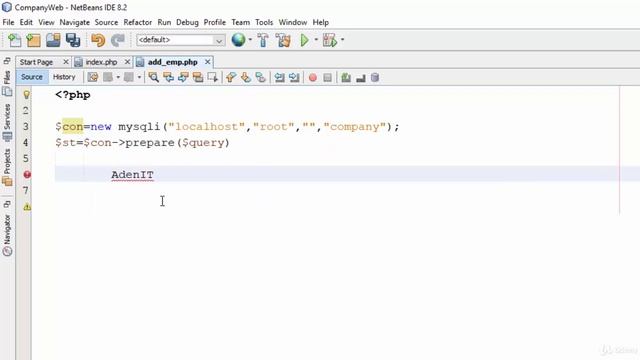Click the Save All icon
The image size is (640, 360).
[73, 40]
